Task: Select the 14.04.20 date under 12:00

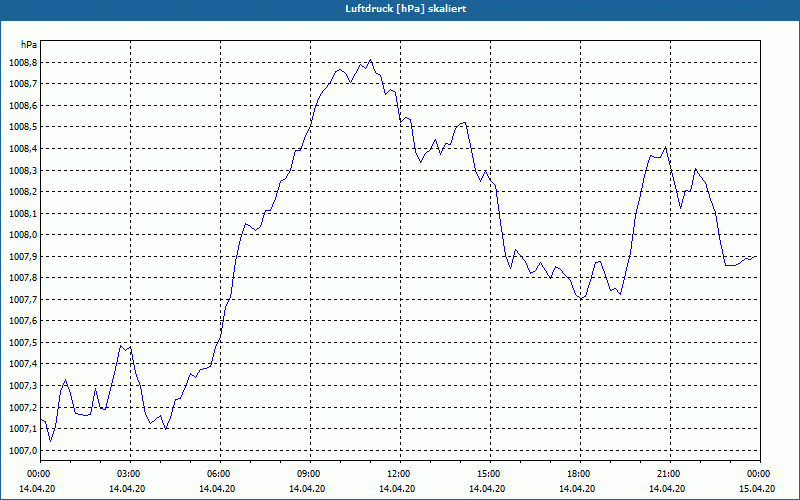Action: pyautogui.click(x=397, y=489)
